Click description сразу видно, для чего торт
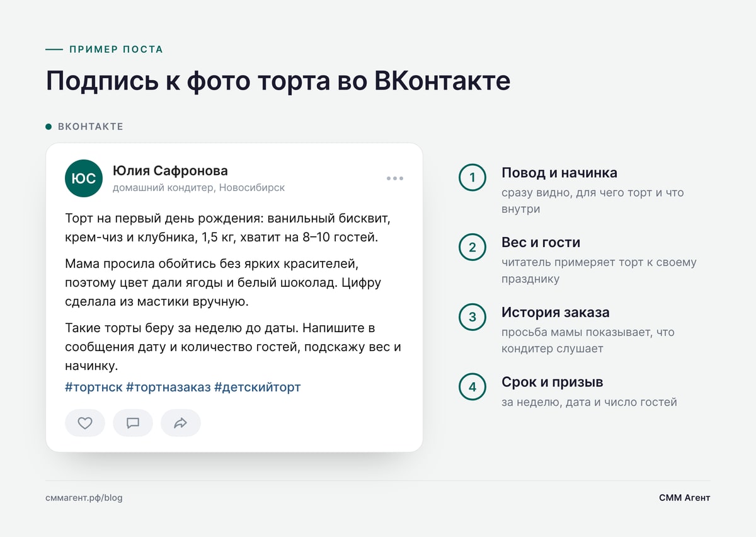The height and width of the screenshot is (537, 756). coord(593,200)
